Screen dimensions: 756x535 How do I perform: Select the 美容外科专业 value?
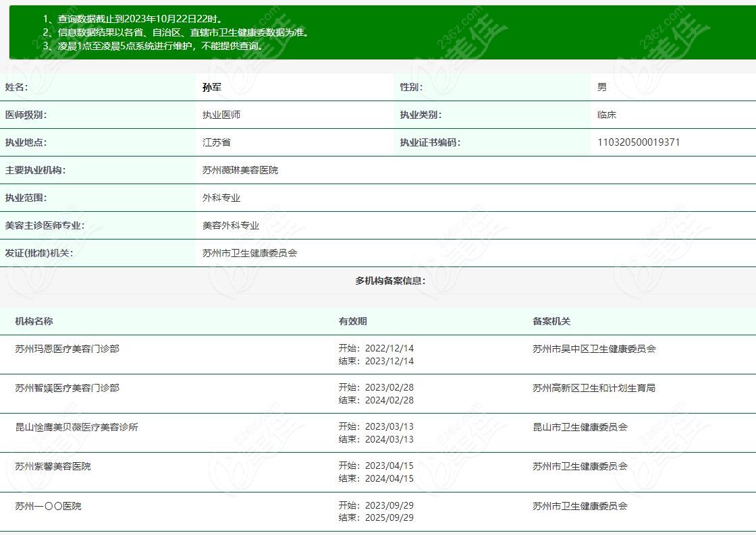(x=231, y=225)
